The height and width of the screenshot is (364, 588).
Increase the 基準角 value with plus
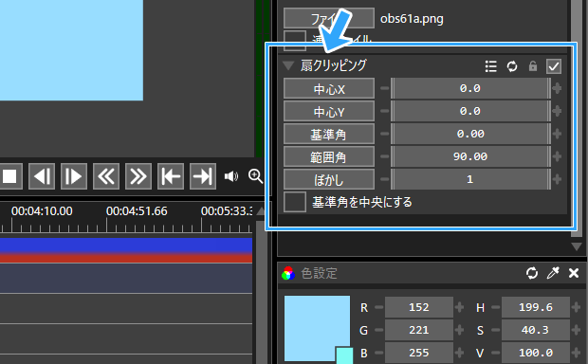(557, 134)
